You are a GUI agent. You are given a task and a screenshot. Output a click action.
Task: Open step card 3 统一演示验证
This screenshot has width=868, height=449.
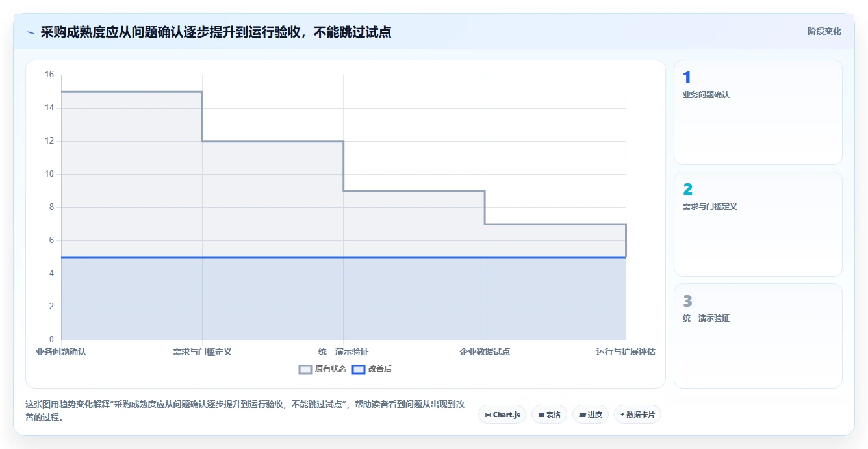[758, 336]
